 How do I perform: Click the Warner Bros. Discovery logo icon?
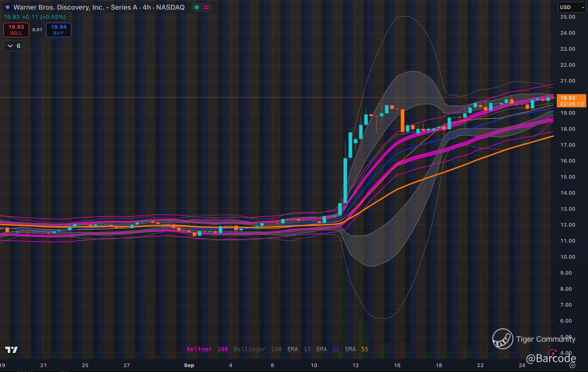tap(7, 7)
